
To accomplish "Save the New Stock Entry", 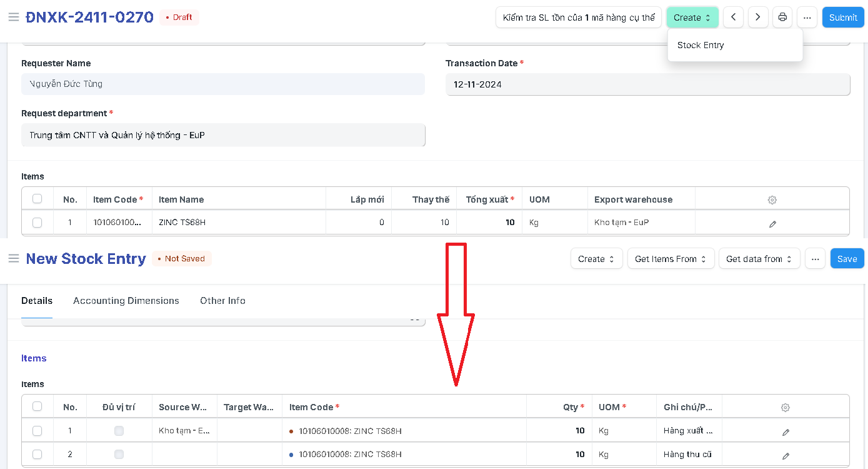I will pos(847,259).
